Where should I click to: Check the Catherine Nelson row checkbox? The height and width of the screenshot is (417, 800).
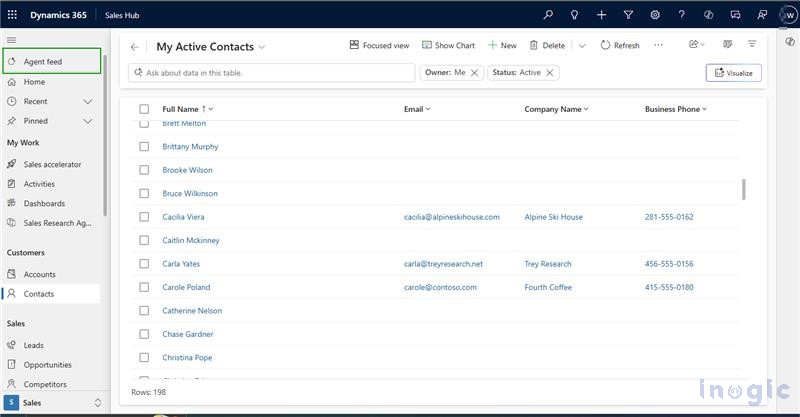pos(144,311)
